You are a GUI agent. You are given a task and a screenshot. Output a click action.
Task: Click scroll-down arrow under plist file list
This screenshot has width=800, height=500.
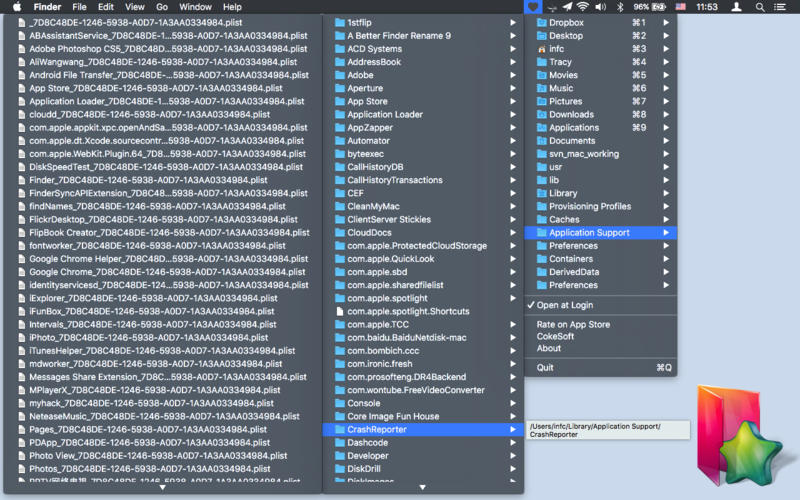click(x=161, y=487)
